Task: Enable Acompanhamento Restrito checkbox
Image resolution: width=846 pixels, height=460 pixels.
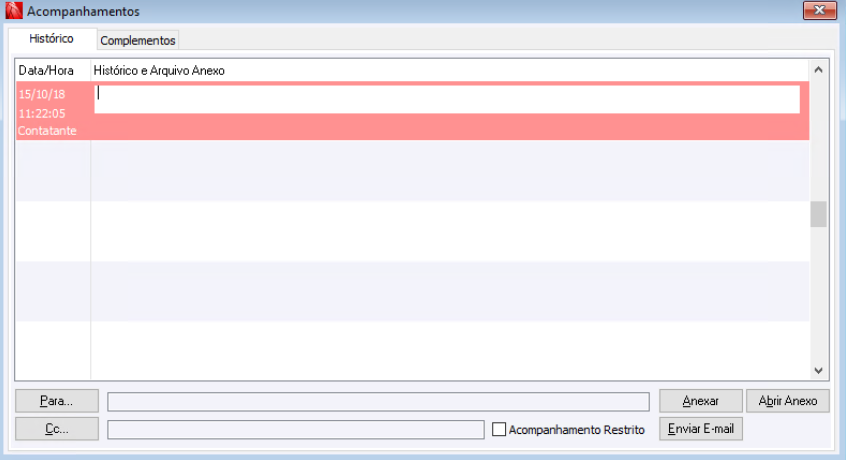Action: (499, 429)
